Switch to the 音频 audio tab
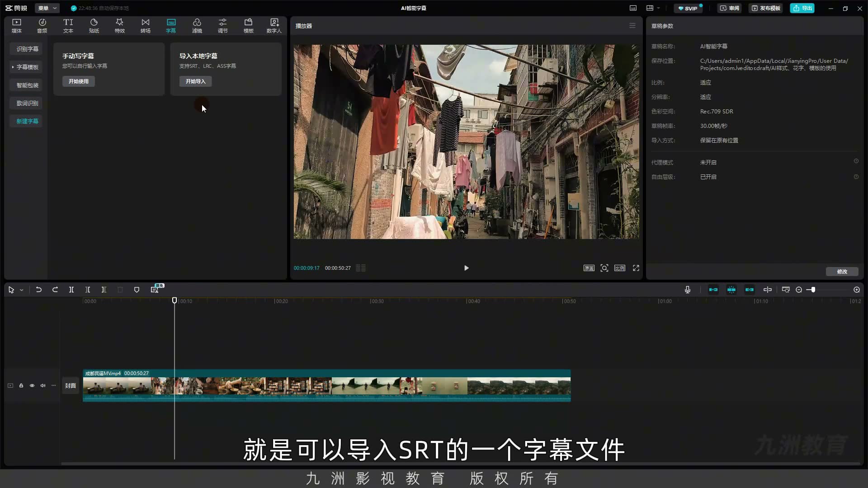The height and width of the screenshot is (488, 868). pos(42,26)
